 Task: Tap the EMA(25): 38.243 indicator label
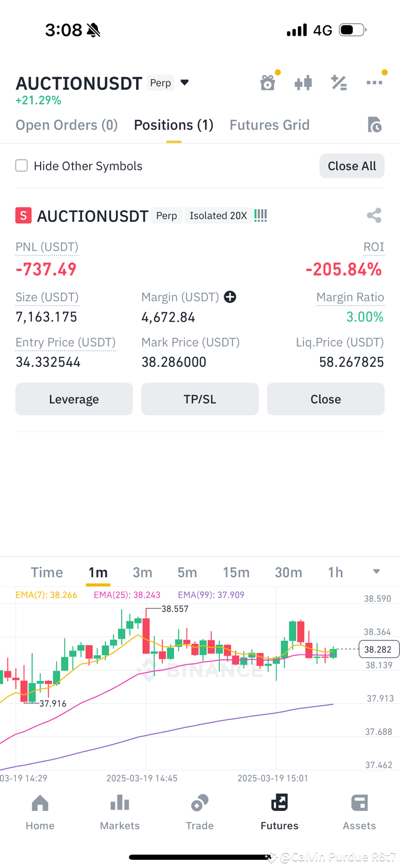127,595
